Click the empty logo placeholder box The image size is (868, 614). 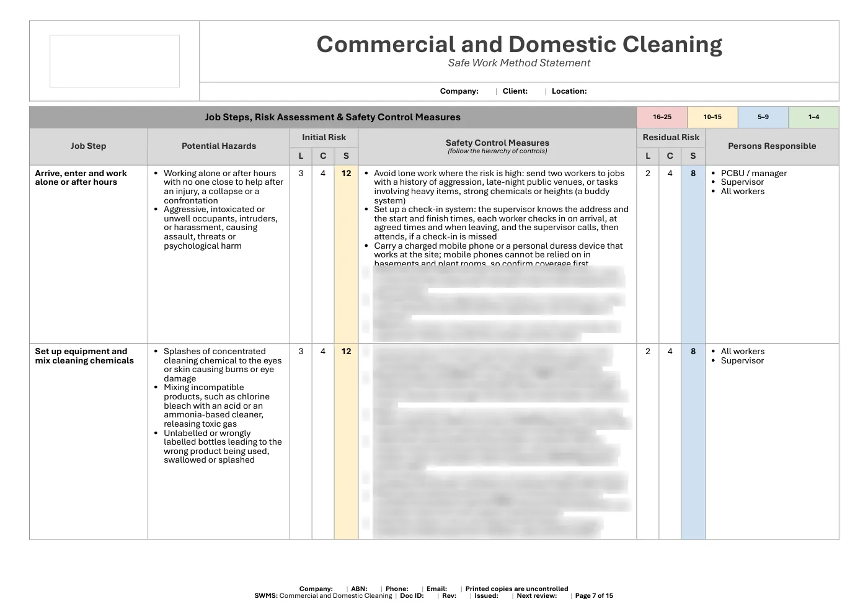pos(115,61)
